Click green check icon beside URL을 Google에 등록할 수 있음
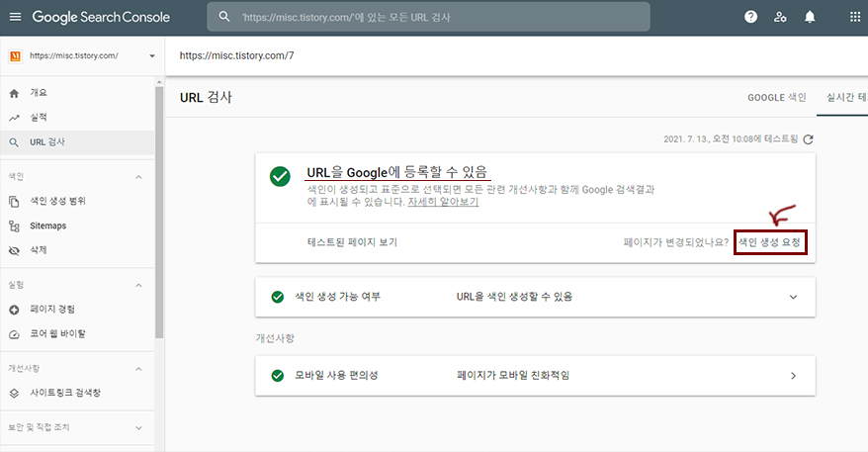 (x=280, y=177)
